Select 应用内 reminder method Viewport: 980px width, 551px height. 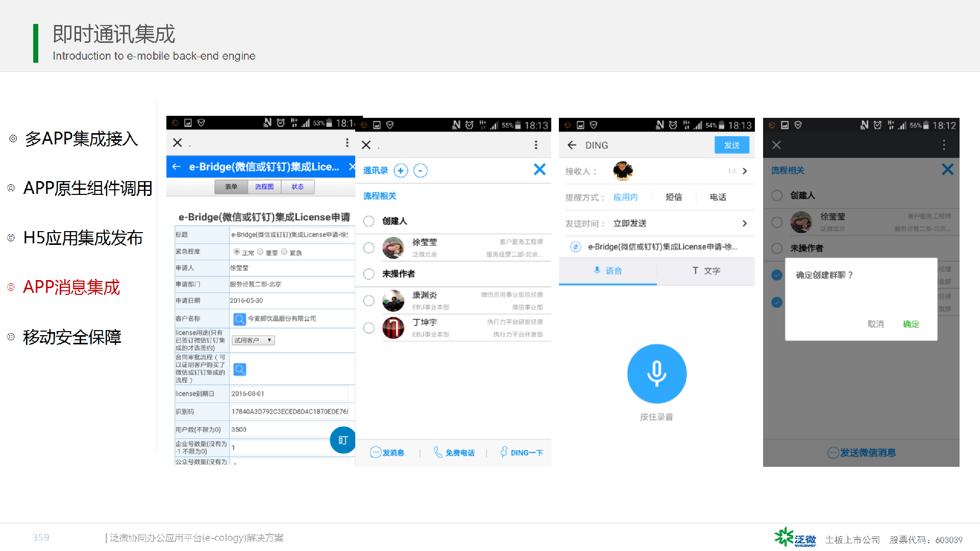625,197
